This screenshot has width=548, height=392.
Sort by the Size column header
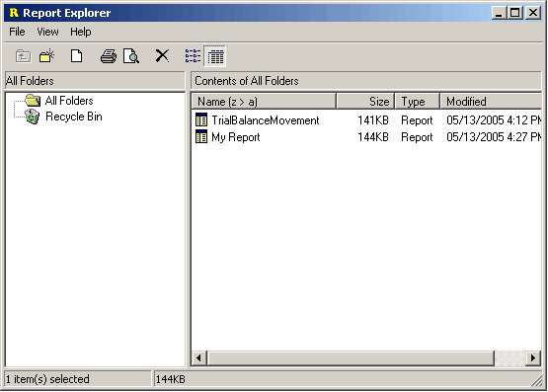(365, 102)
